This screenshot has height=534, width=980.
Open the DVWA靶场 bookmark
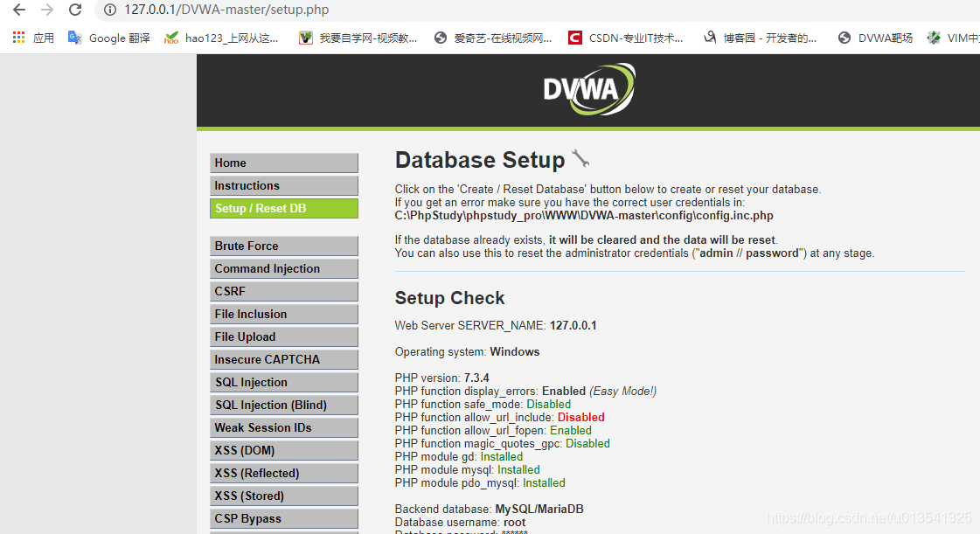(x=875, y=38)
